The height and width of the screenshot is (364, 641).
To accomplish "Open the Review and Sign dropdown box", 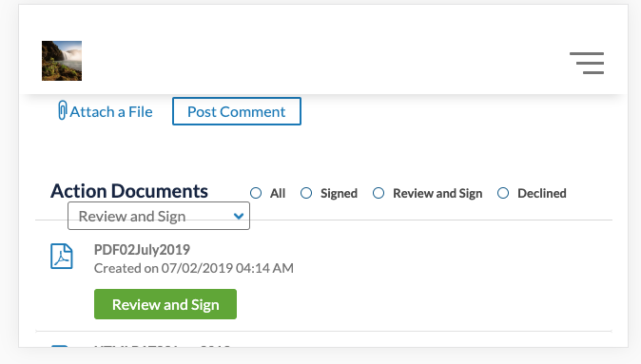I will click(159, 216).
